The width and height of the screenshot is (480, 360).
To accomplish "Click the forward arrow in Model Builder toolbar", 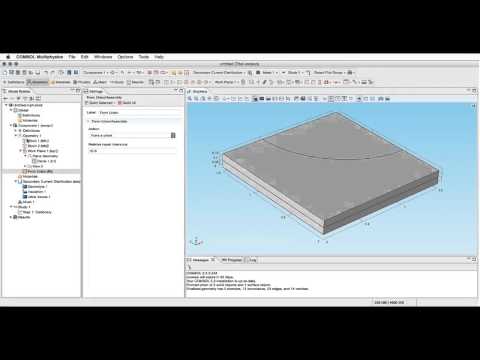I will tap(12, 98).
